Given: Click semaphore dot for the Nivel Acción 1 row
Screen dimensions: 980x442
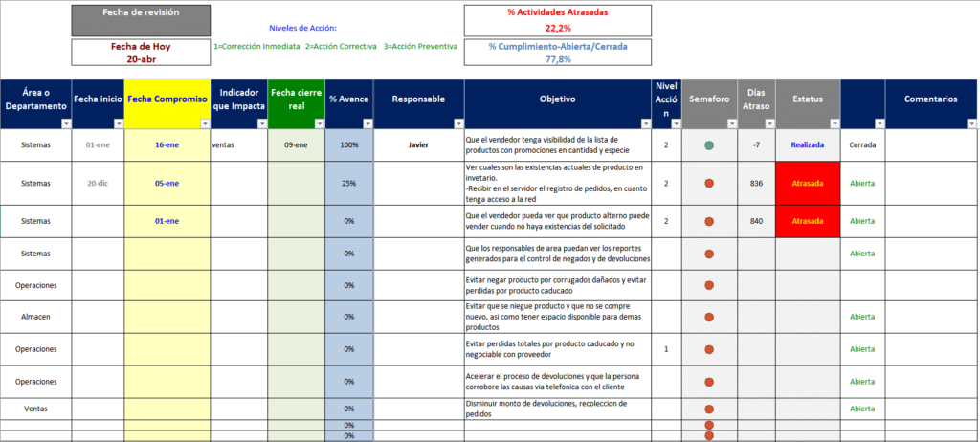Looking at the screenshot, I should coord(709,349).
